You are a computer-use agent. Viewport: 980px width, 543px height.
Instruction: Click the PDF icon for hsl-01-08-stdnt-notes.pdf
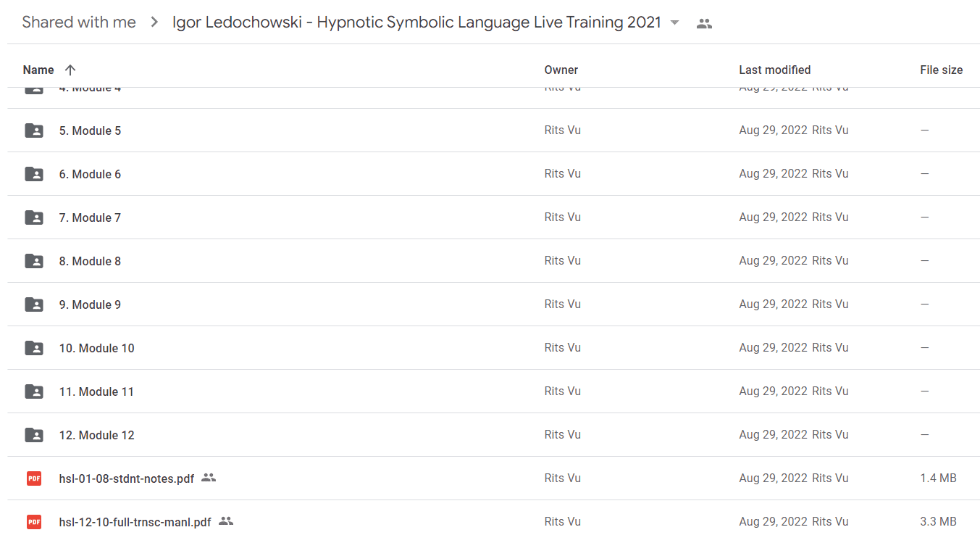(34, 478)
